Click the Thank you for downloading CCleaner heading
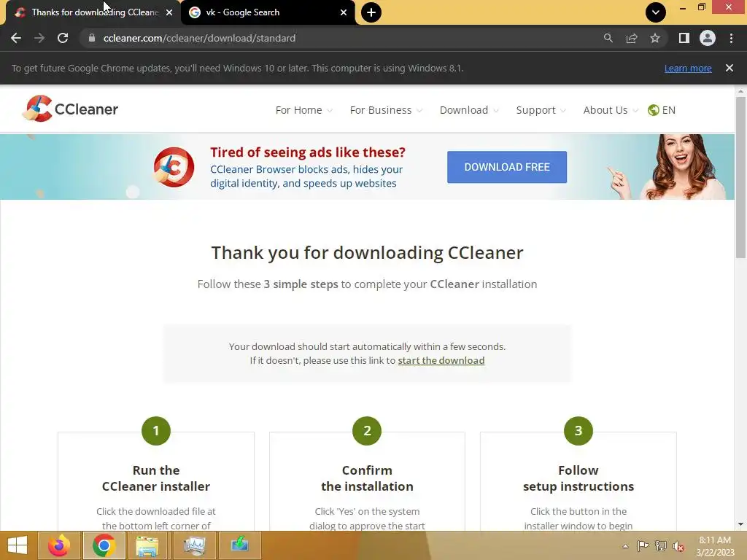 click(368, 252)
